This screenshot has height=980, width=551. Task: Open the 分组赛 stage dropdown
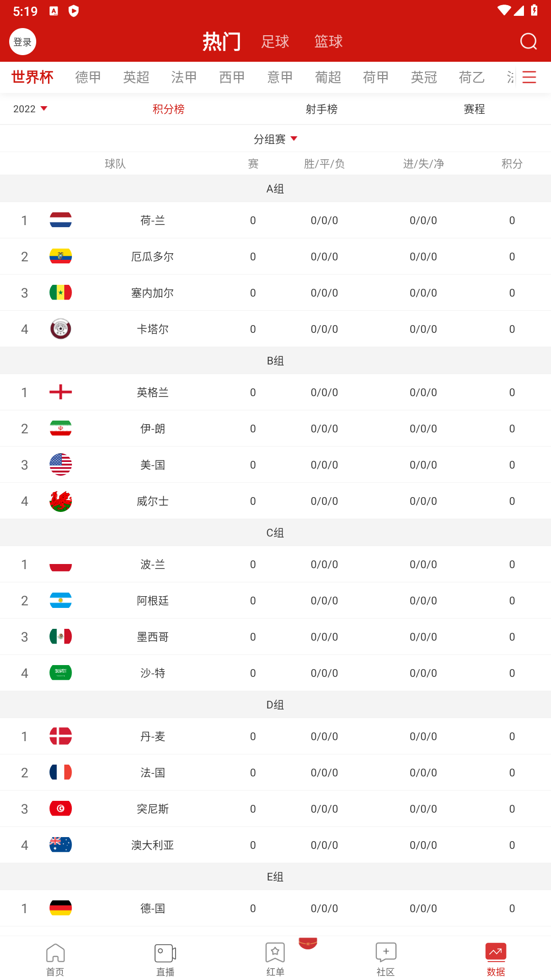[x=275, y=139]
